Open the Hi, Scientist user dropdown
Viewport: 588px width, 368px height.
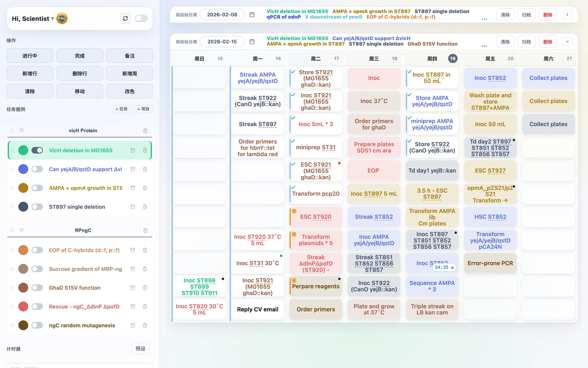tap(33, 19)
